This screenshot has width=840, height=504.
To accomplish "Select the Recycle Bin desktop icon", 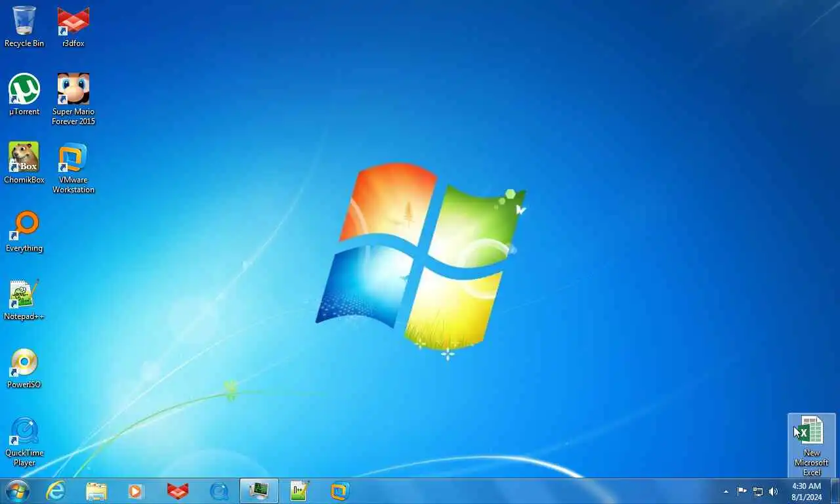I will 24,27.
